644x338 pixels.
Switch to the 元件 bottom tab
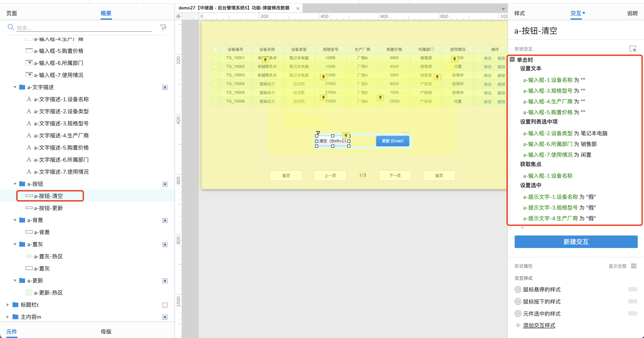click(11, 332)
